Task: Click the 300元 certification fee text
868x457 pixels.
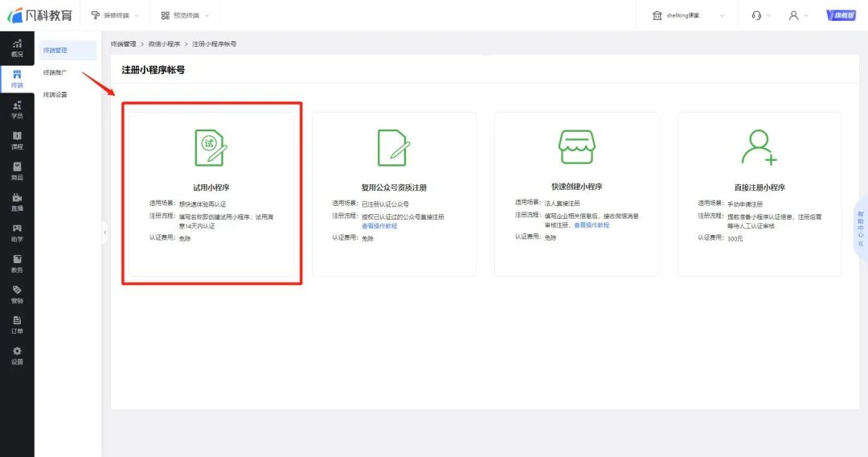Action: pyautogui.click(x=735, y=239)
